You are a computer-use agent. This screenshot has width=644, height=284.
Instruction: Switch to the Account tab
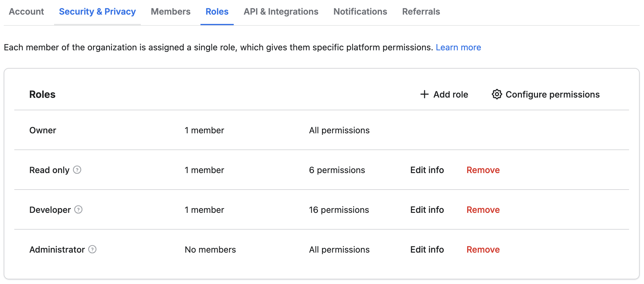click(x=26, y=11)
